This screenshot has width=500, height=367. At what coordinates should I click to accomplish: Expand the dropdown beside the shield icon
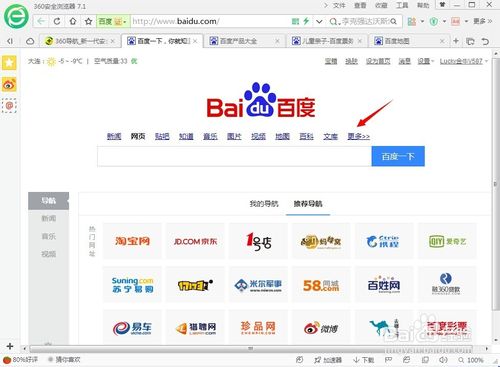[444, 22]
